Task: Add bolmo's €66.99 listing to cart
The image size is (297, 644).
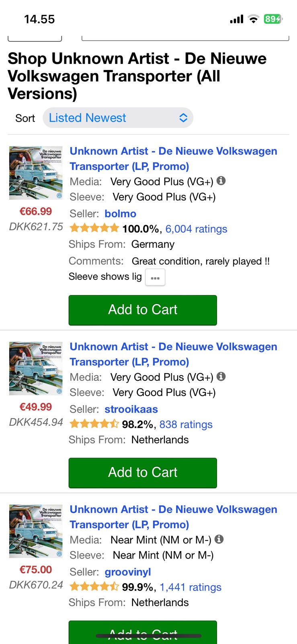Action: 143,310
